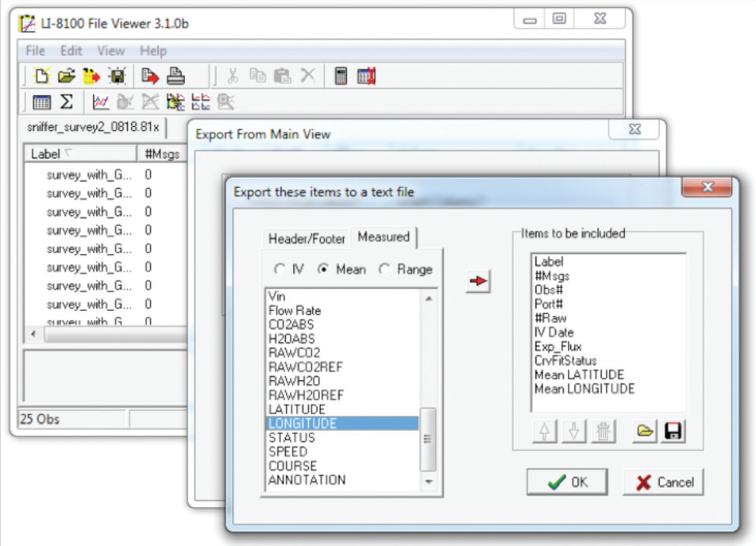Viewport: 756px width, 546px height.
Task: Click the OK button
Action: pos(567,482)
